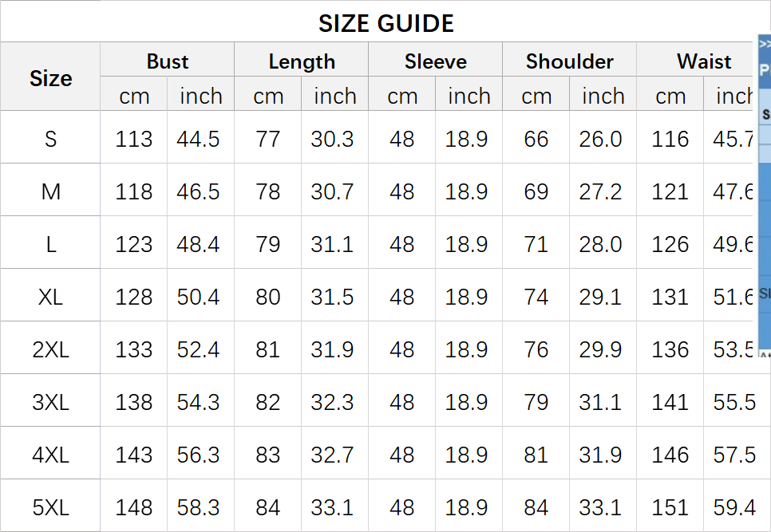Viewport: 771px width, 532px height.
Task: Click waist cm value 146 for 4XL
Action: coord(670,455)
